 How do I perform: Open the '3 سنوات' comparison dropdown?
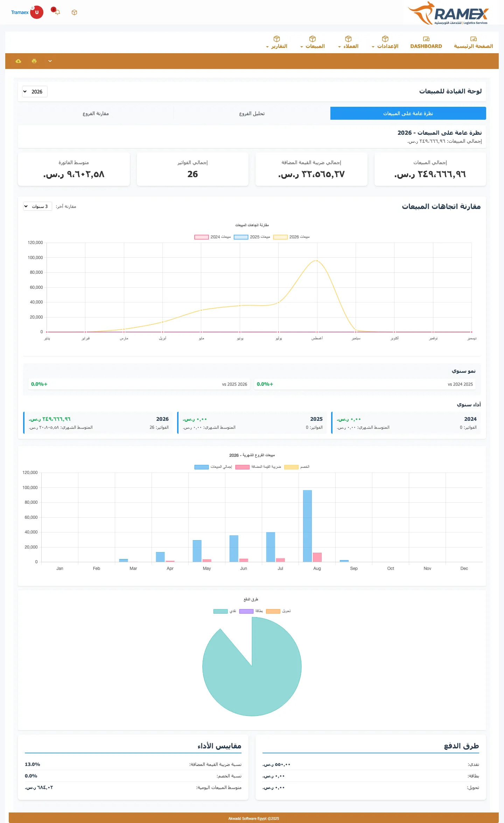[x=37, y=207]
